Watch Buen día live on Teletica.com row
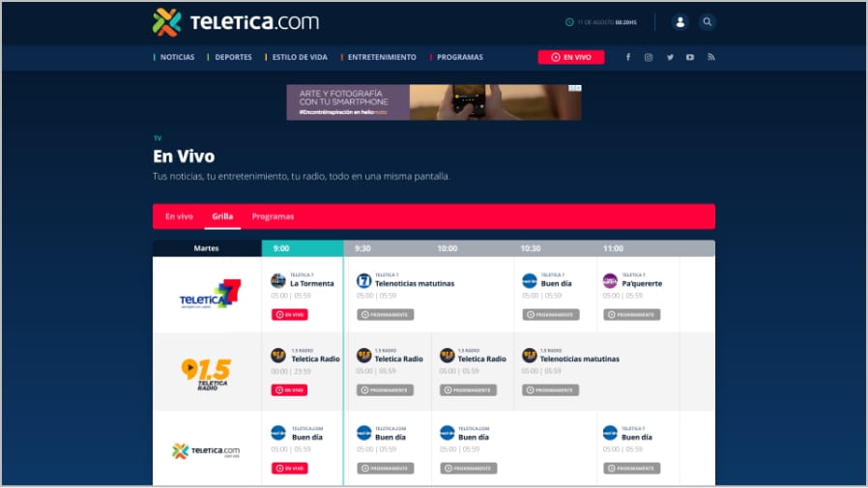The height and width of the screenshot is (488, 868). [290, 468]
